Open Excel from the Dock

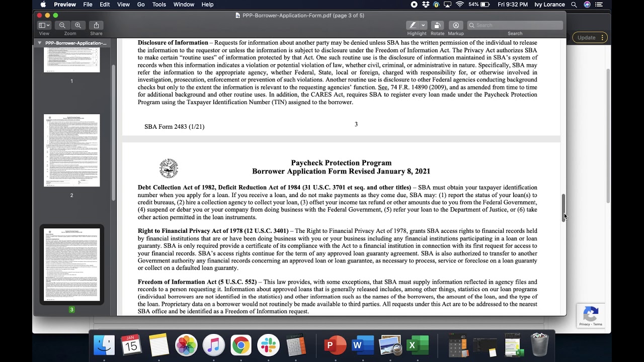coord(418,345)
